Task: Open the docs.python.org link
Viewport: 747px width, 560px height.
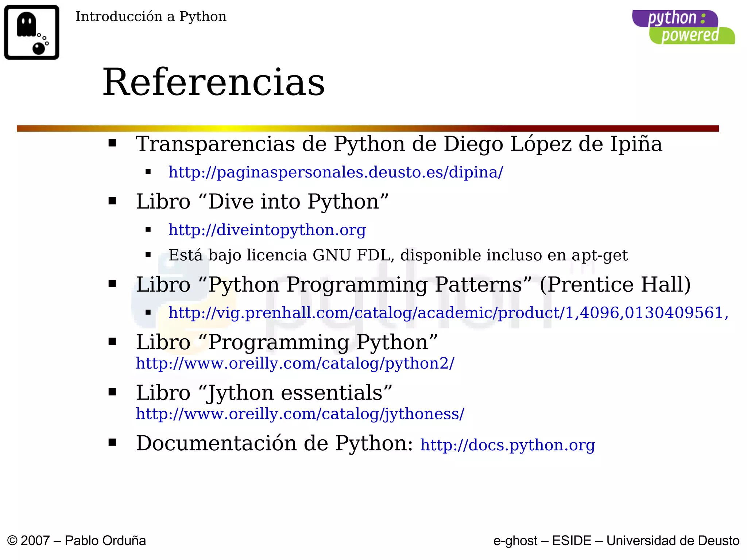Action: coord(507,445)
